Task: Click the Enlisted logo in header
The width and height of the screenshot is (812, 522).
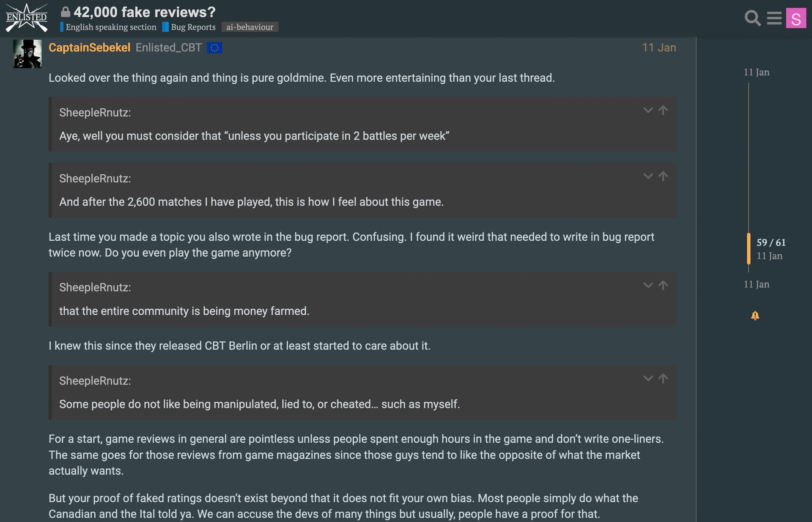Action: coord(26,18)
